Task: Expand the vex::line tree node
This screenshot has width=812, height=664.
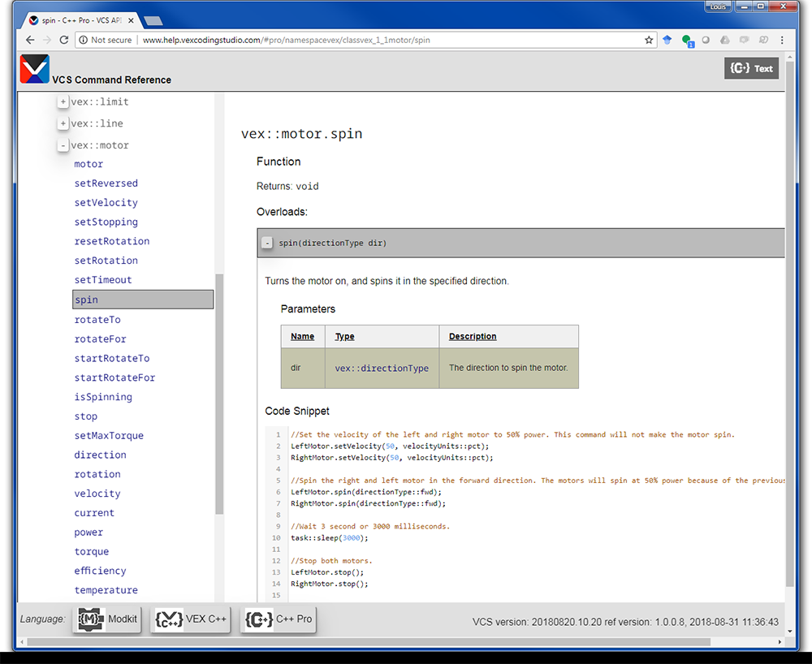Action: point(63,123)
